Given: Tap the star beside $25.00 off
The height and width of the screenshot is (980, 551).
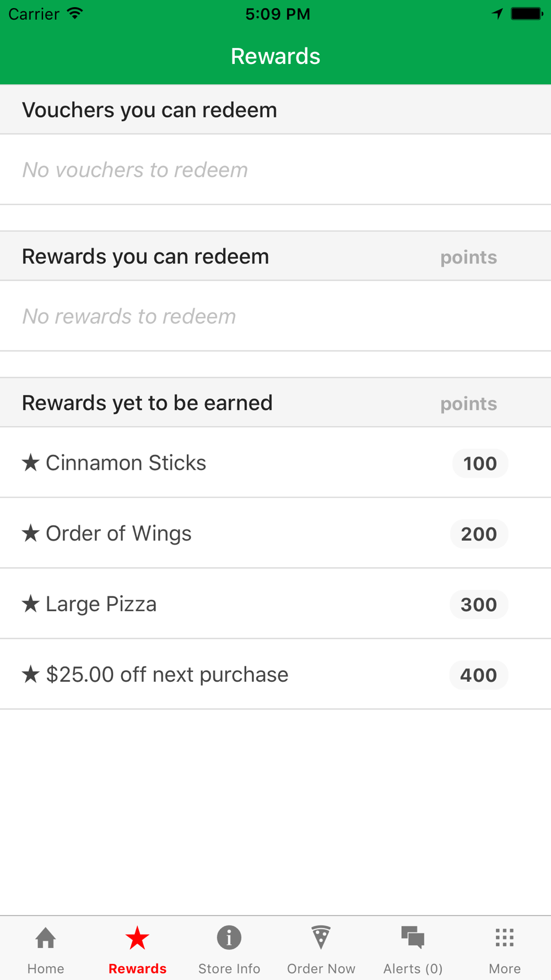Looking at the screenshot, I should tap(31, 675).
